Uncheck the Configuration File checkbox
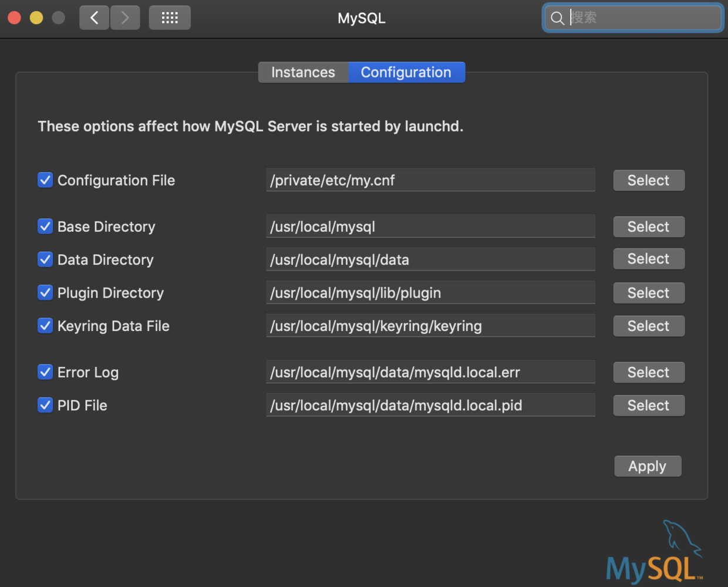Screen dimensions: 728x587 (45, 180)
